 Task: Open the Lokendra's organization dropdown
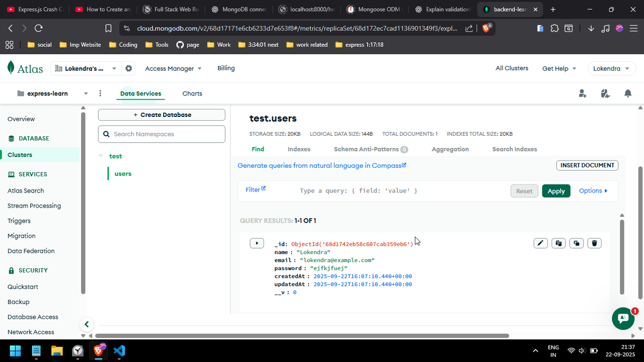(86, 69)
